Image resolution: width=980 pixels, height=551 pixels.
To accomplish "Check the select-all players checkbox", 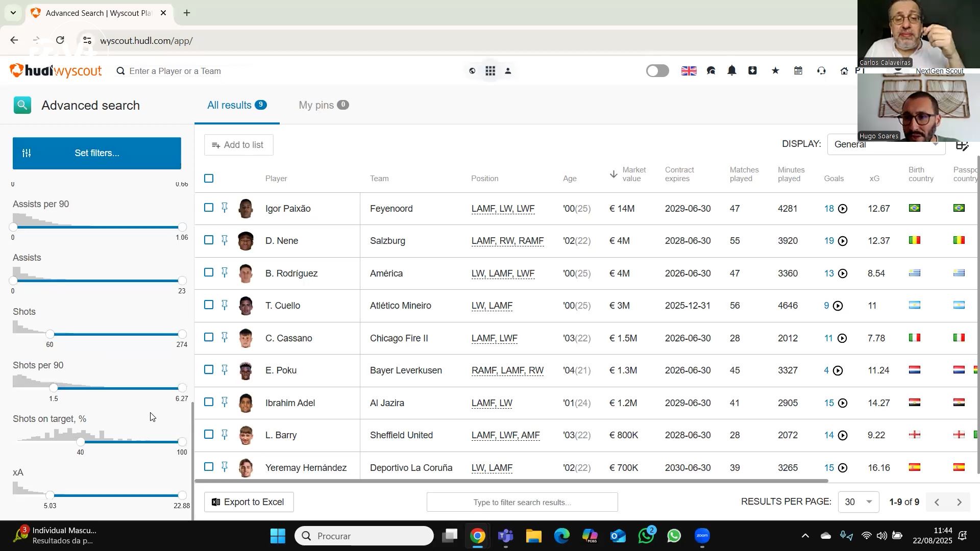I will click(x=209, y=179).
